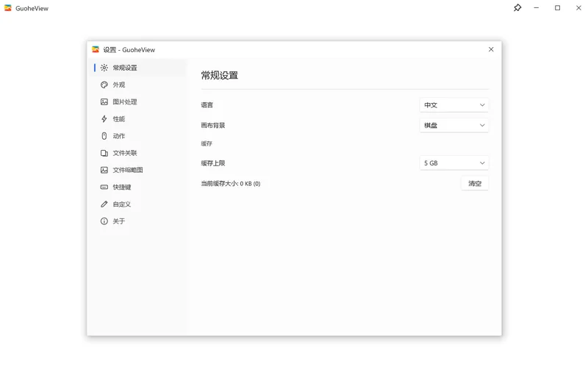Click the pencil icon beside 自定义
Image resolution: width=588 pixels, height=375 pixels.
pos(104,204)
